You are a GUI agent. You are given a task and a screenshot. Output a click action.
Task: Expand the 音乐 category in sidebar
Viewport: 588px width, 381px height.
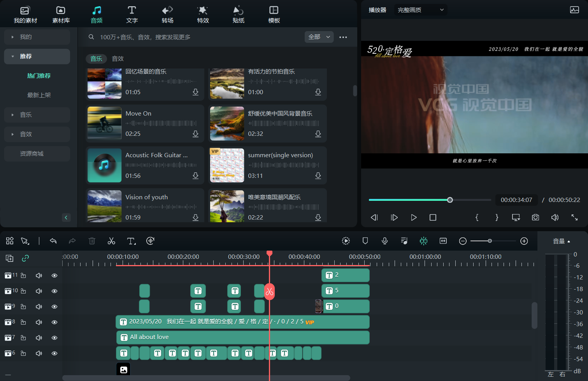[37, 115]
